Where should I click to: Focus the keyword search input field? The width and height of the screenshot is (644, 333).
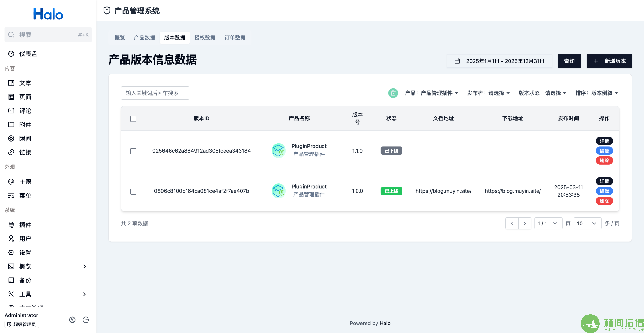(155, 93)
